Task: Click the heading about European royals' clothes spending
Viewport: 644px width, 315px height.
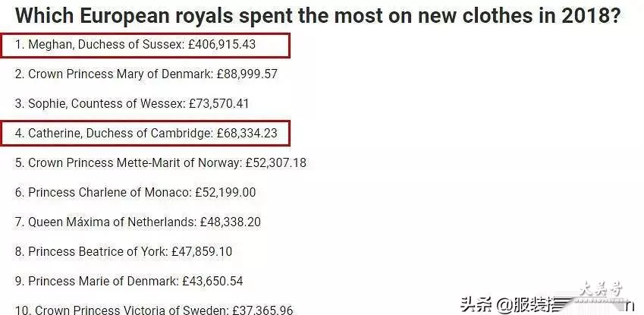Action: point(318,16)
